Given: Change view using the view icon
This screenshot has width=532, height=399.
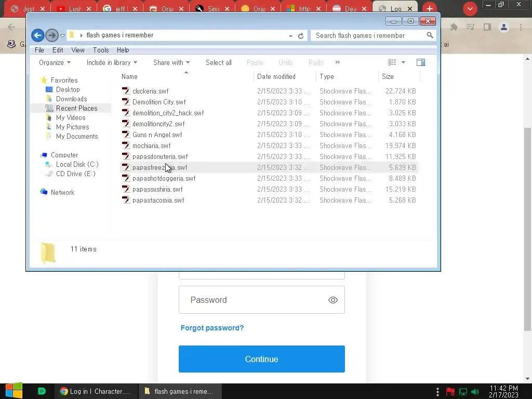Looking at the screenshot, I should pos(392,62).
